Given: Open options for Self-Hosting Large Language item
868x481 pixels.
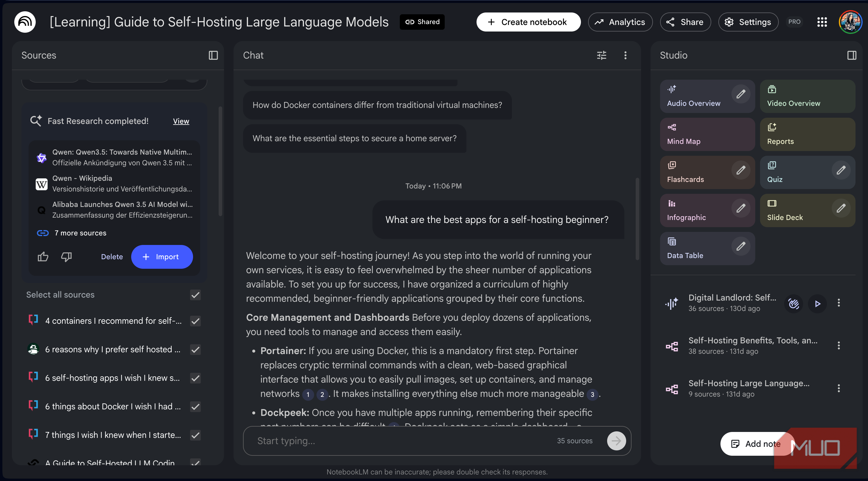Looking at the screenshot, I should (839, 388).
